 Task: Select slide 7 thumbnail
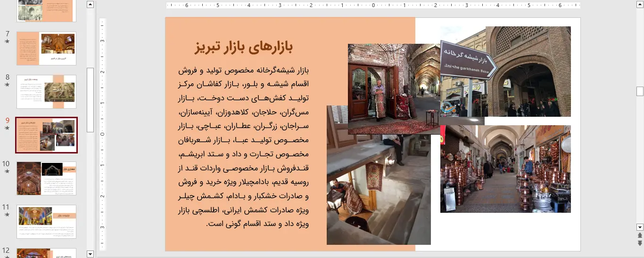(x=46, y=48)
